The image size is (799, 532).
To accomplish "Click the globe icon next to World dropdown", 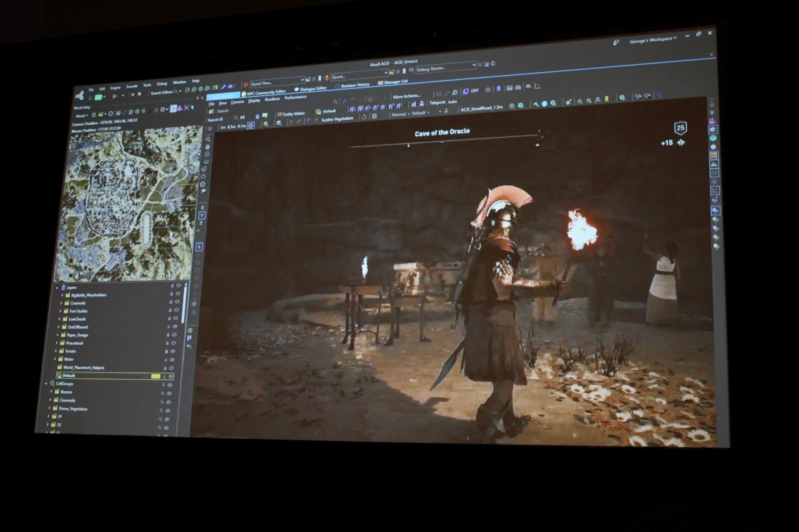I will pos(94,115).
